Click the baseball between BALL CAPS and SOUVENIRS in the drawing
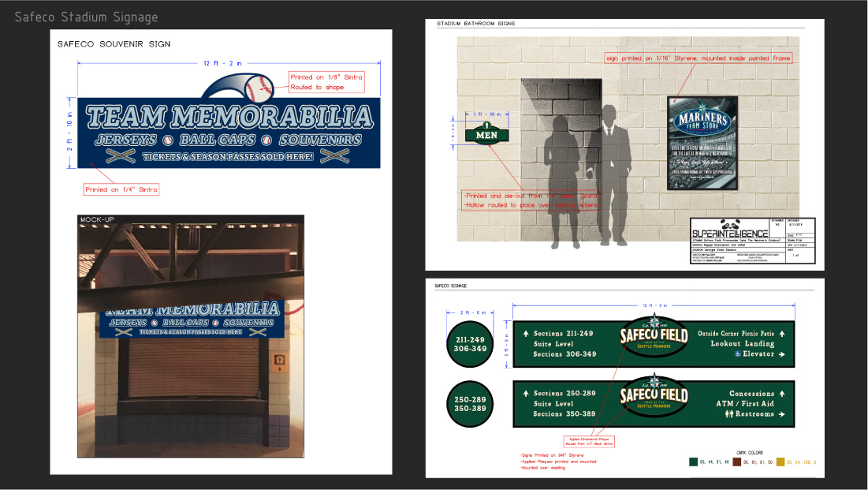Viewport: 868px width, 490px height. tap(266, 140)
